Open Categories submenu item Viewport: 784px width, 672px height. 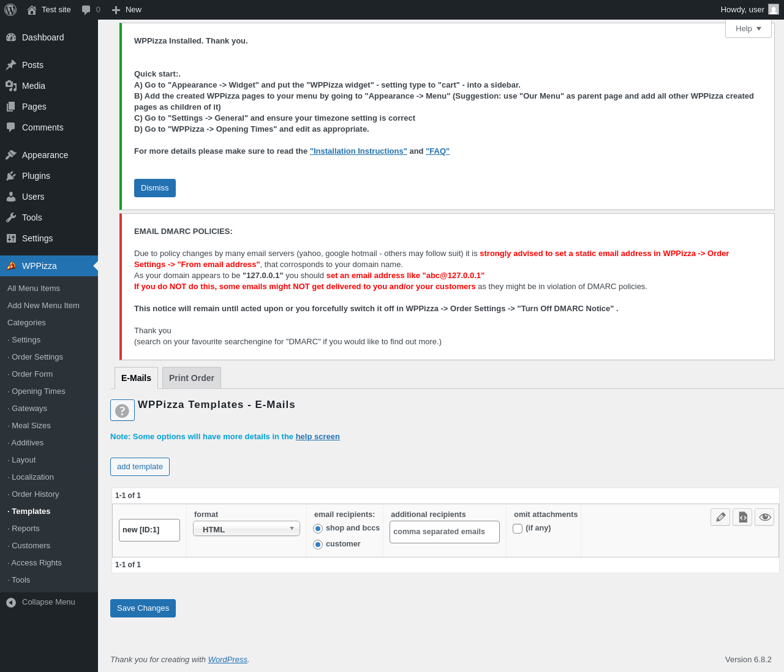click(x=26, y=323)
